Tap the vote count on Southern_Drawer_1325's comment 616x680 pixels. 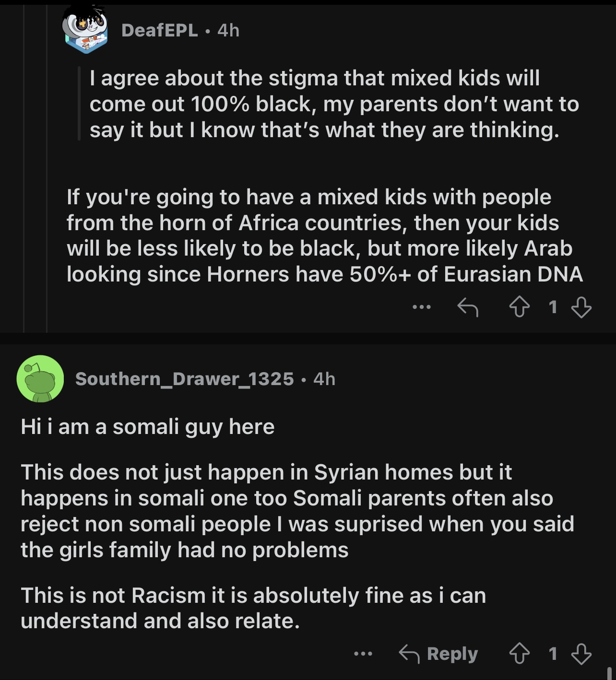(553, 653)
